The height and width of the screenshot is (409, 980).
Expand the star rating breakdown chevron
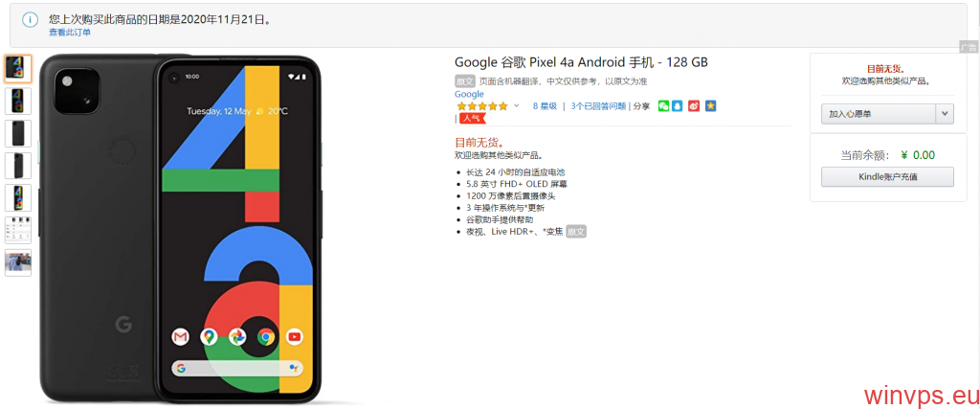pyautogui.click(x=516, y=105)
